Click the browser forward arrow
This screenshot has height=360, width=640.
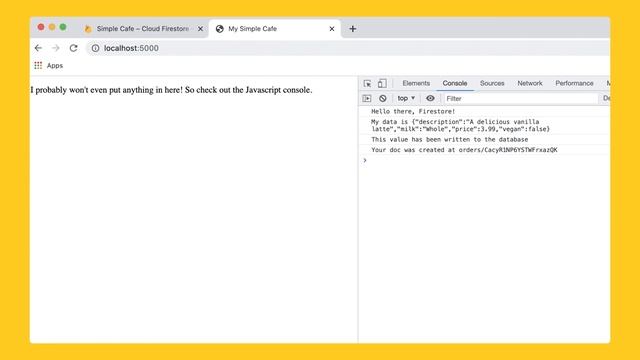[x=56, y=48]
